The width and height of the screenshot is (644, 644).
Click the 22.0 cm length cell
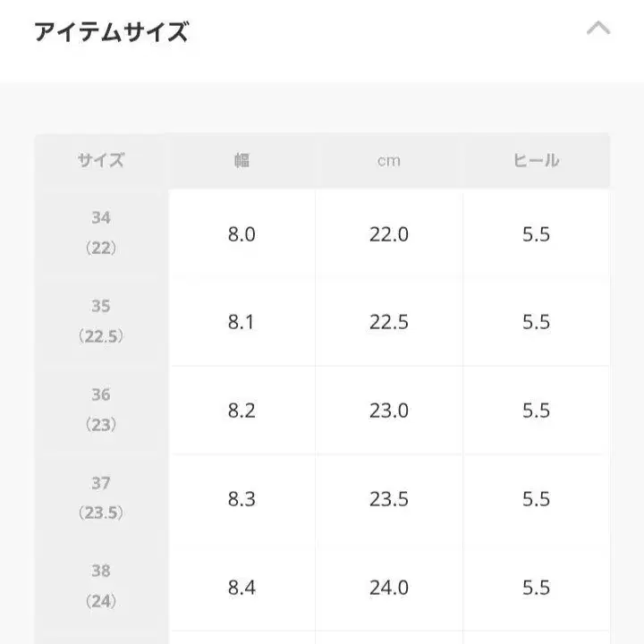pos(389,234)
